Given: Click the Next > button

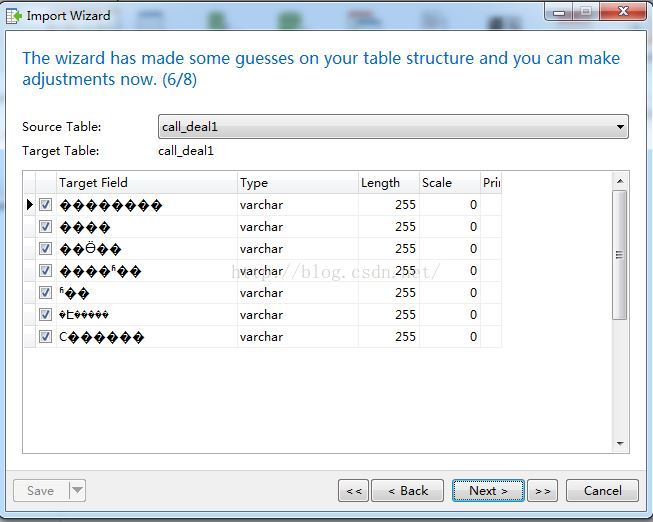Looking at the screenshot, I should (488, 491).
